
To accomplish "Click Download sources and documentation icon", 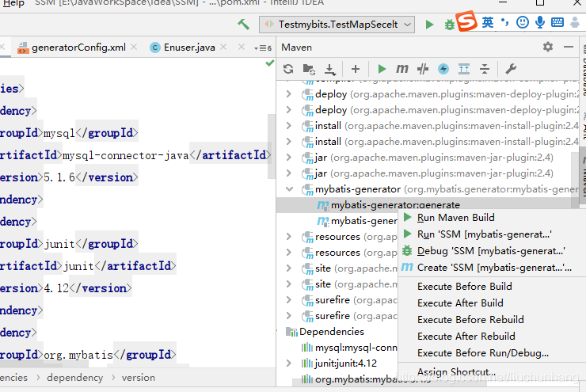I will [329, 69].
